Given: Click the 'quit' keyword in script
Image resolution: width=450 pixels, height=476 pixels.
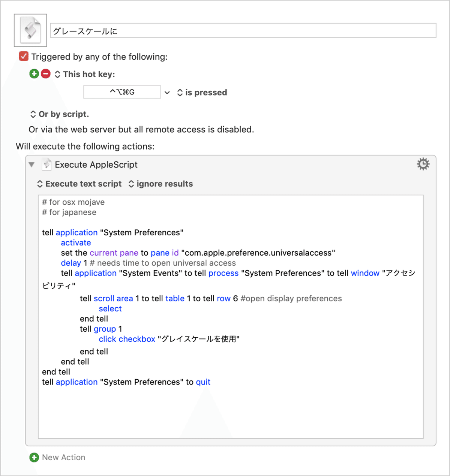Looking at the screenshot, I should click(x=203, y=382).
